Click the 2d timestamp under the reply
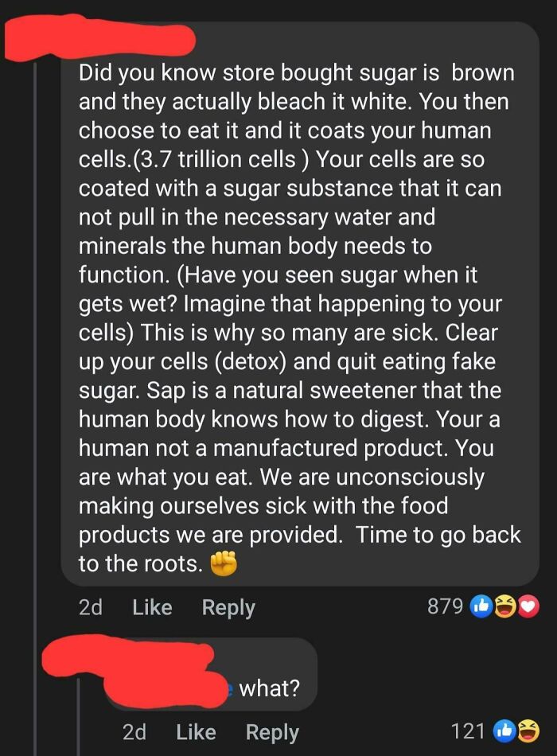 pos(135,731)
